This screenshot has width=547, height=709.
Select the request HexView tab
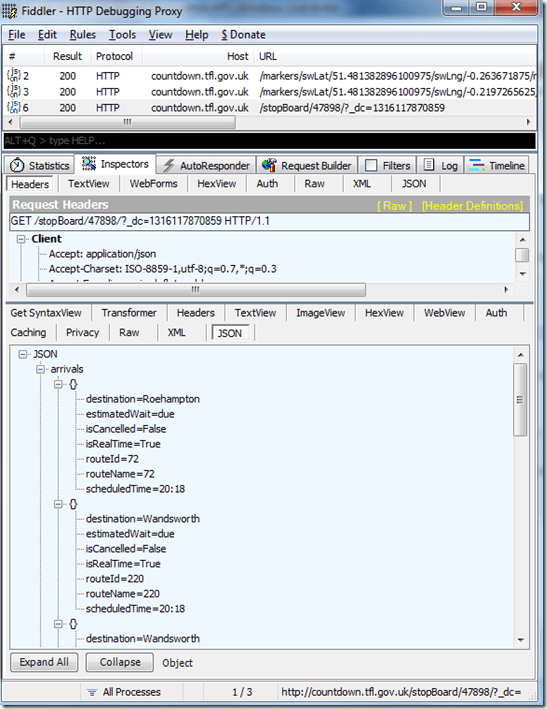(x=217, y=184)
